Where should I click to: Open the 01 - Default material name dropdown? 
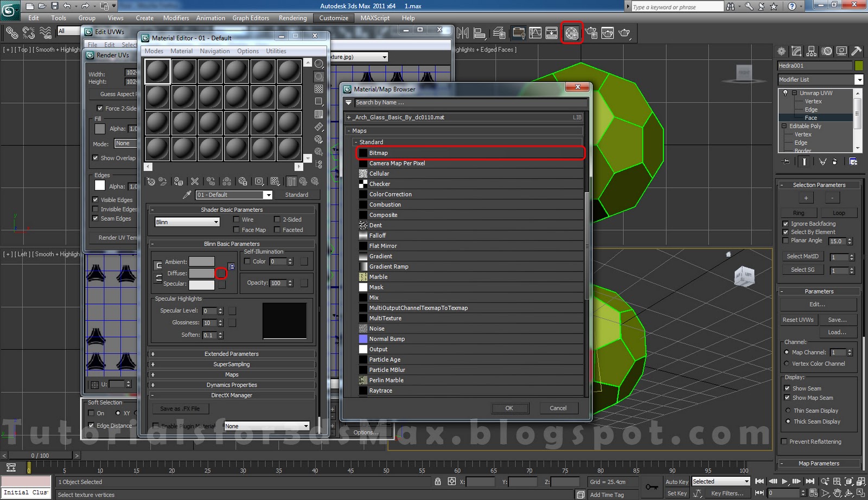click(234, 195)
